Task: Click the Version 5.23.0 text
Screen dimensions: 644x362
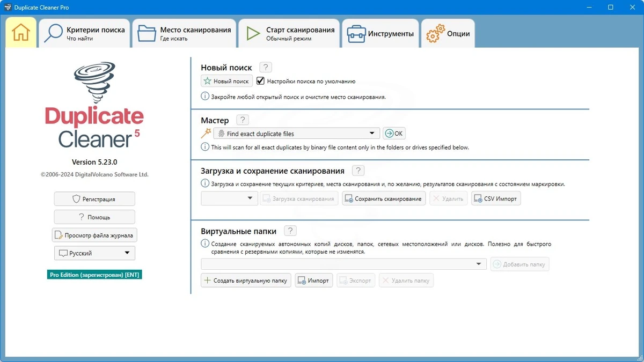Action: coord(94,162)
